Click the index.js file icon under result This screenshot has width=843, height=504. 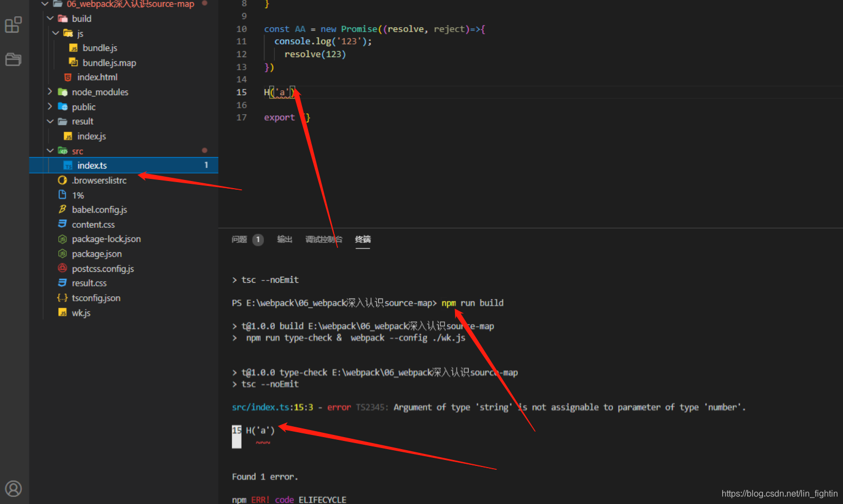pyautogui.click(x=68, y=136)
